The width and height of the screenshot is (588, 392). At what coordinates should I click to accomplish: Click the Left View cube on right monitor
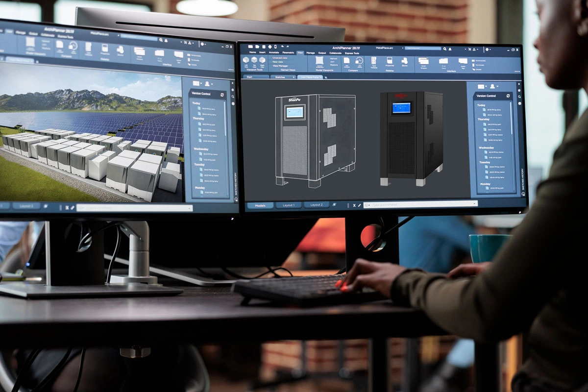point(246,60)
